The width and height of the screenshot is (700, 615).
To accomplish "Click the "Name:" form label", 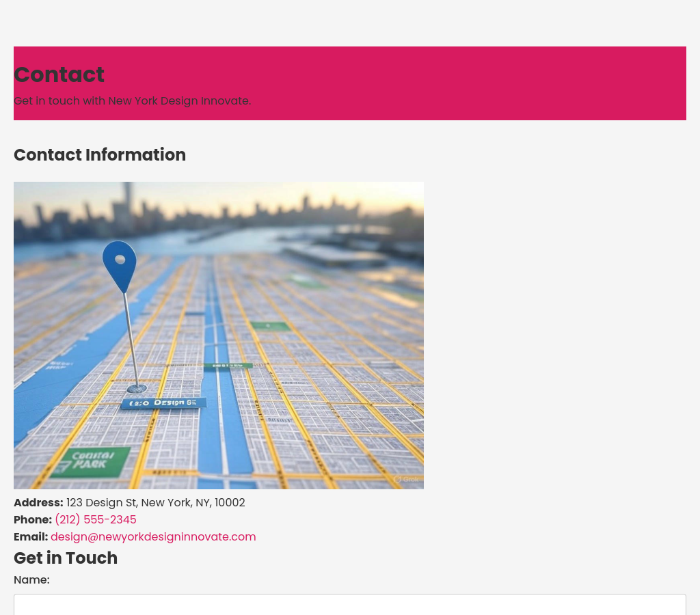I will (31, 580).
